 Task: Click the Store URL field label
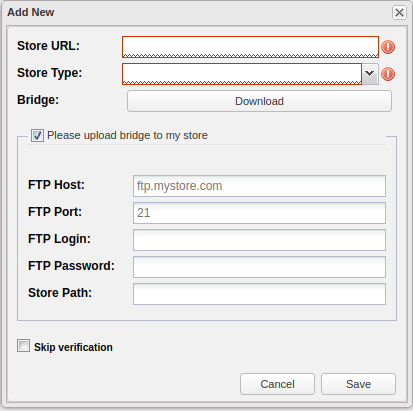click(49, 46)
